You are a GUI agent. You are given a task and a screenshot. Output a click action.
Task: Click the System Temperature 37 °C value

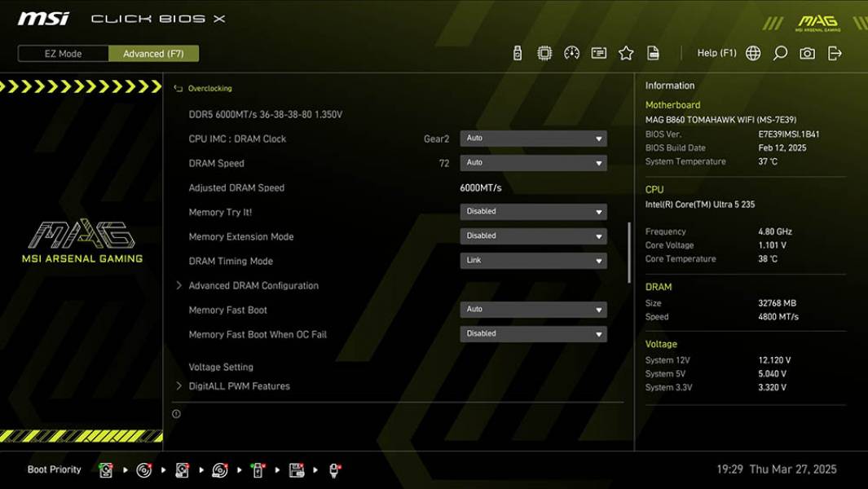[x=768, y=161]
